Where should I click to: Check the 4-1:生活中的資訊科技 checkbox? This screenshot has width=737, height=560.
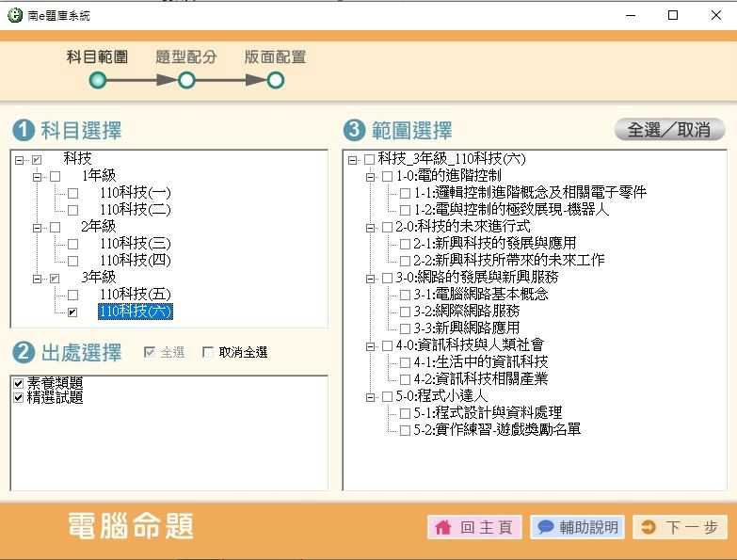pos(405,362)
